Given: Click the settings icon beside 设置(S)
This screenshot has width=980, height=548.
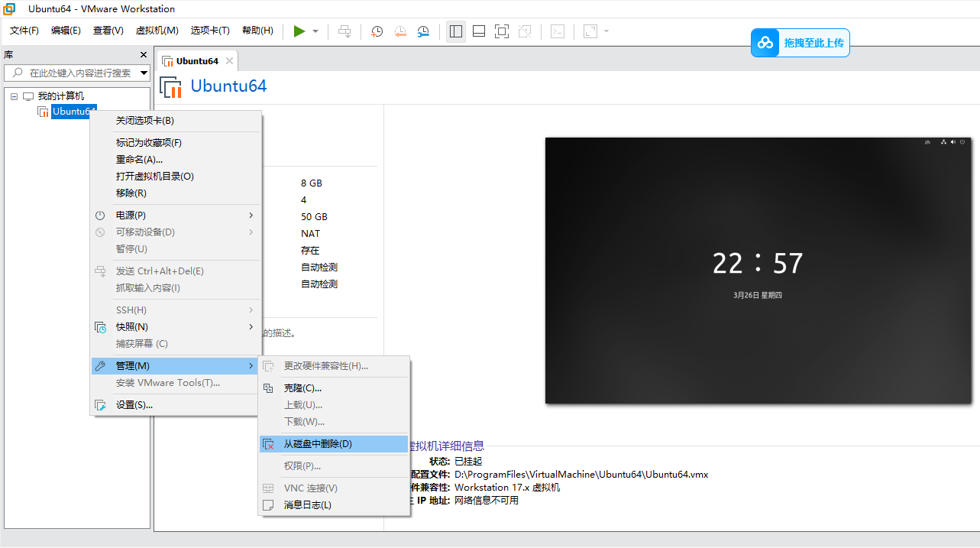Looking at the screenshot, I should 100,405.
